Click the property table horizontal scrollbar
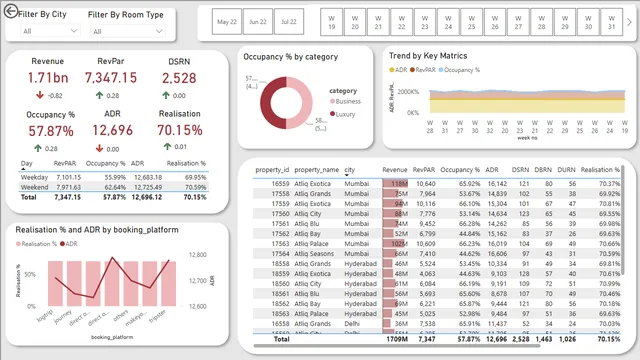Image resolution: width=640 pixels, height=360 pixels. [x=397, y=346]
